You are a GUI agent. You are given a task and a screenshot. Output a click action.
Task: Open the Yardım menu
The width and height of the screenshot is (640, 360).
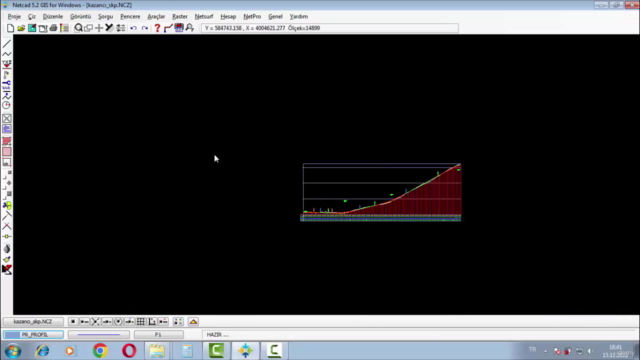[x=299, y=16]
